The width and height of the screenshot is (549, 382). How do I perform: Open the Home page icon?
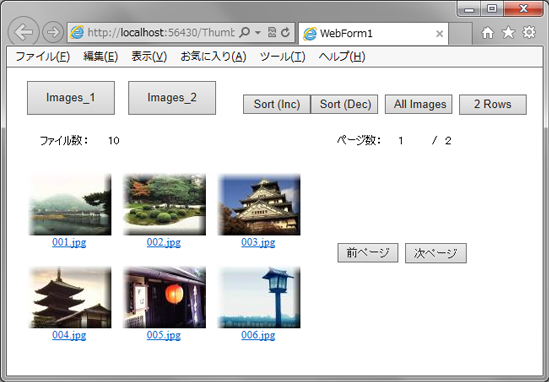pos(487,33)
